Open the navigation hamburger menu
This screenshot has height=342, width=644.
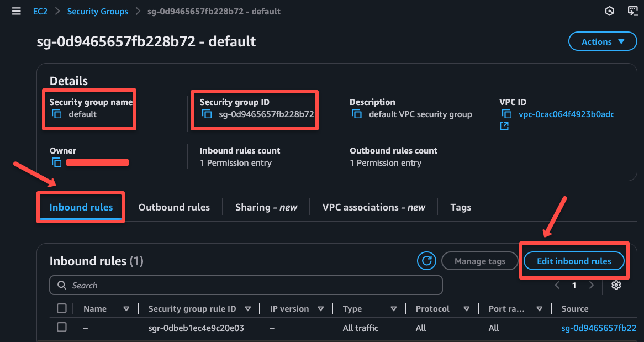click(x=16, y=10)
